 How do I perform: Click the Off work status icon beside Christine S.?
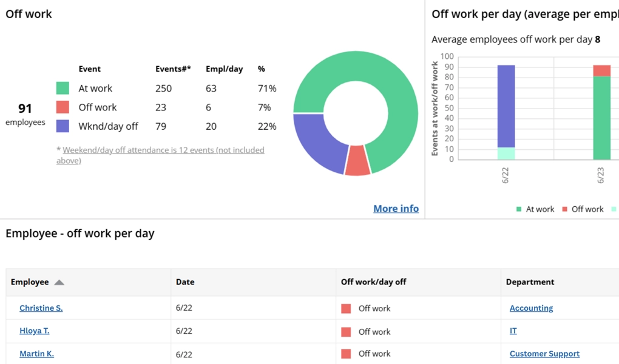tap(346, 308)
